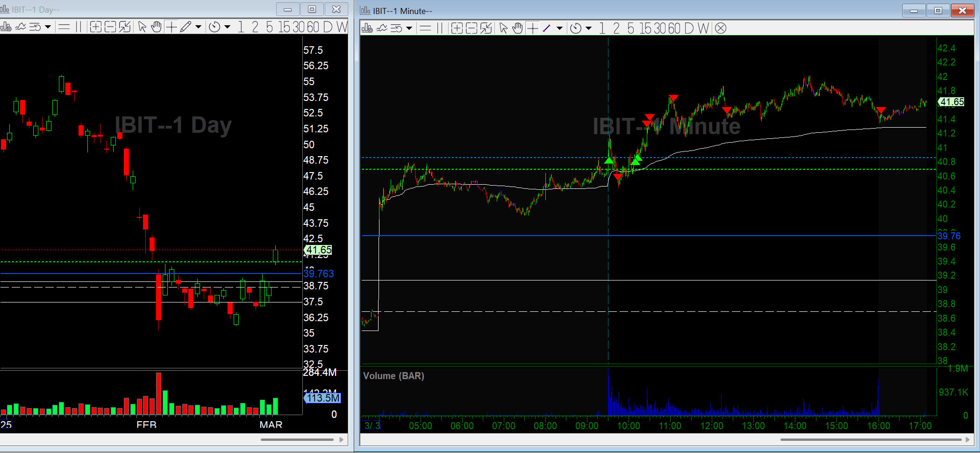Maximize the IBIT--1 Day window
The image size is (980, 453).
pos(312,9)
